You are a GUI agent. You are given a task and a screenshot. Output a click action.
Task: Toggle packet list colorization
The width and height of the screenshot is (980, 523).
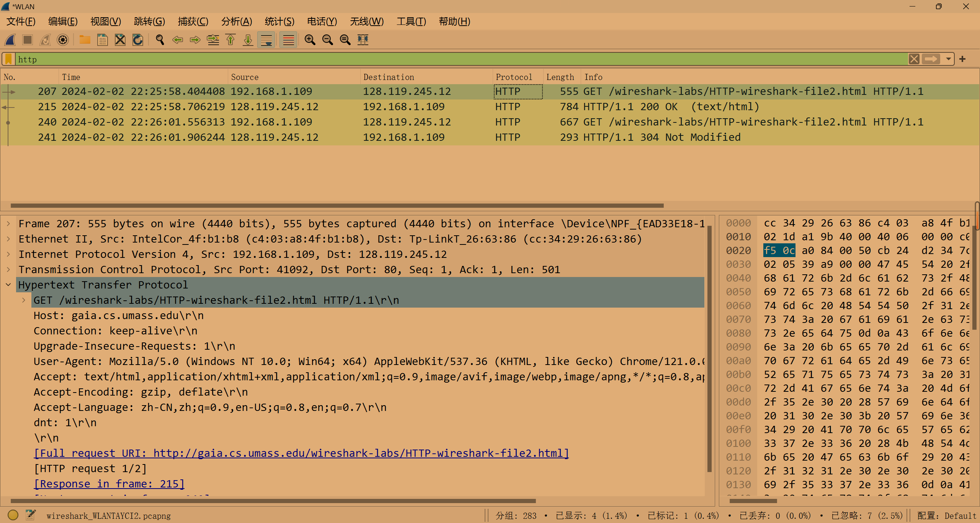pos(289,40)
